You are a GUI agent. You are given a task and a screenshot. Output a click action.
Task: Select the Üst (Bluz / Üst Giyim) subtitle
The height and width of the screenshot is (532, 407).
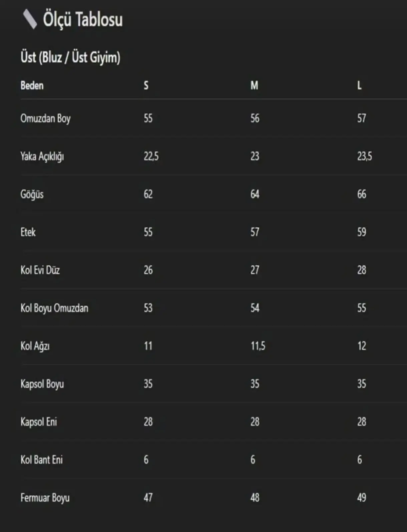70,57
